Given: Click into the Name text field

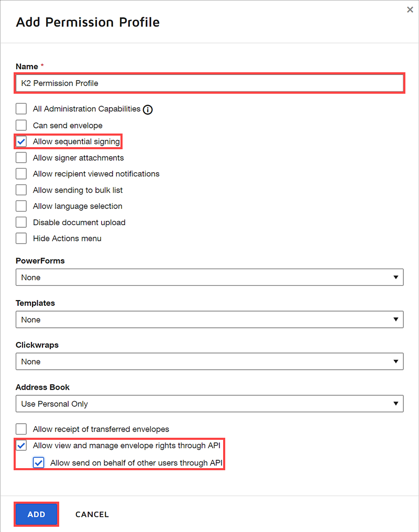Looking at the screenshot, I should coord(210,83).
